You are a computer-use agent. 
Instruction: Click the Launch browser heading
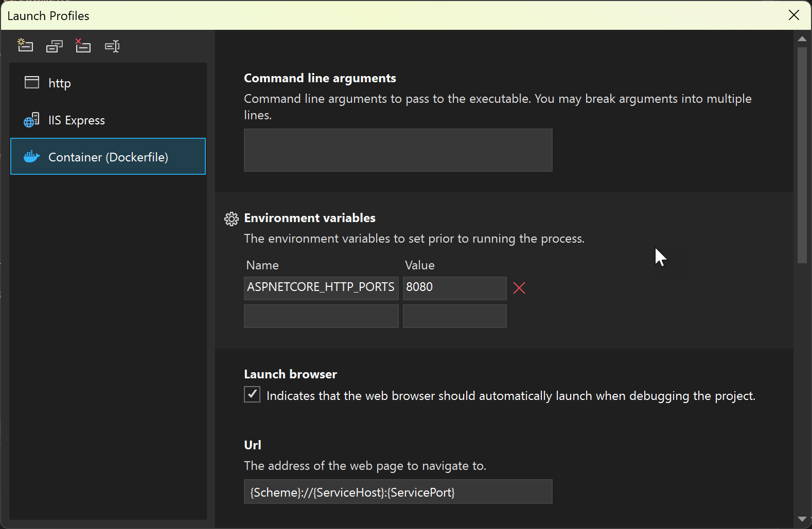coord(290,374)
